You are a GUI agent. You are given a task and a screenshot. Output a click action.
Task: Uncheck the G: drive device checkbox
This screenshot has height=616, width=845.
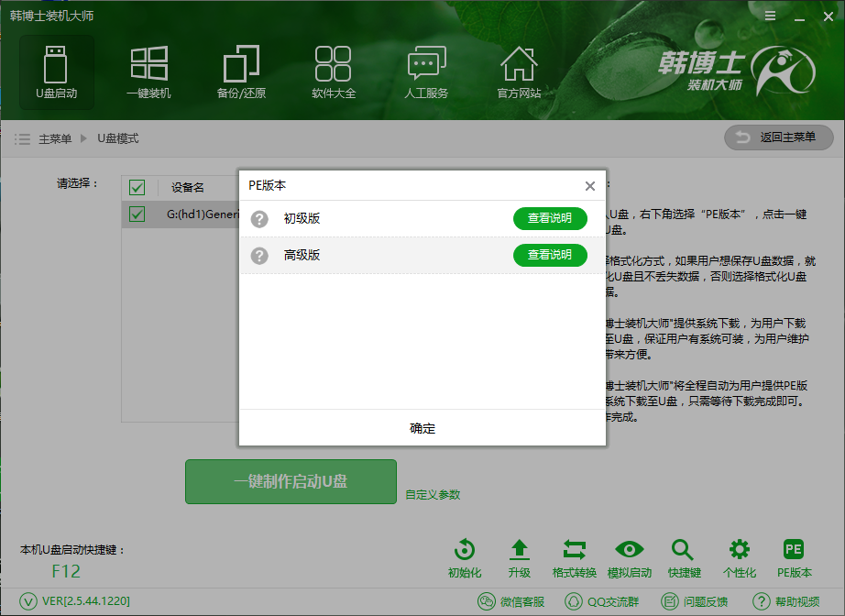tap(137, 214)
